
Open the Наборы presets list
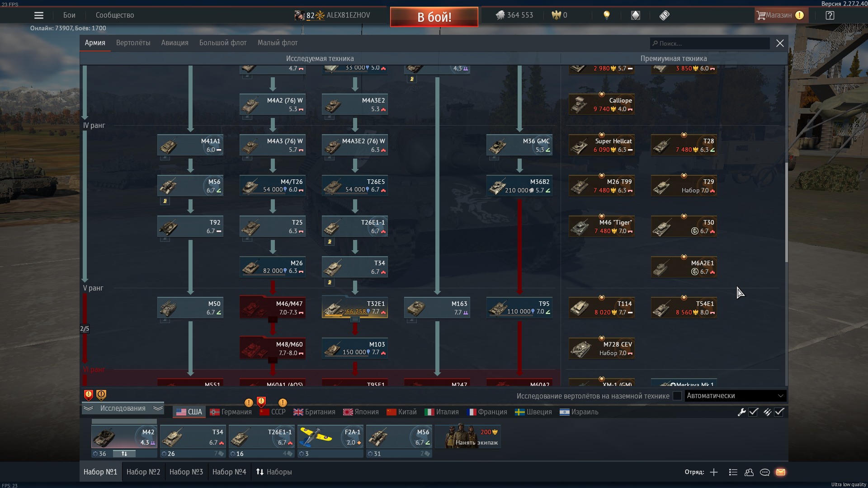[274, 472]
